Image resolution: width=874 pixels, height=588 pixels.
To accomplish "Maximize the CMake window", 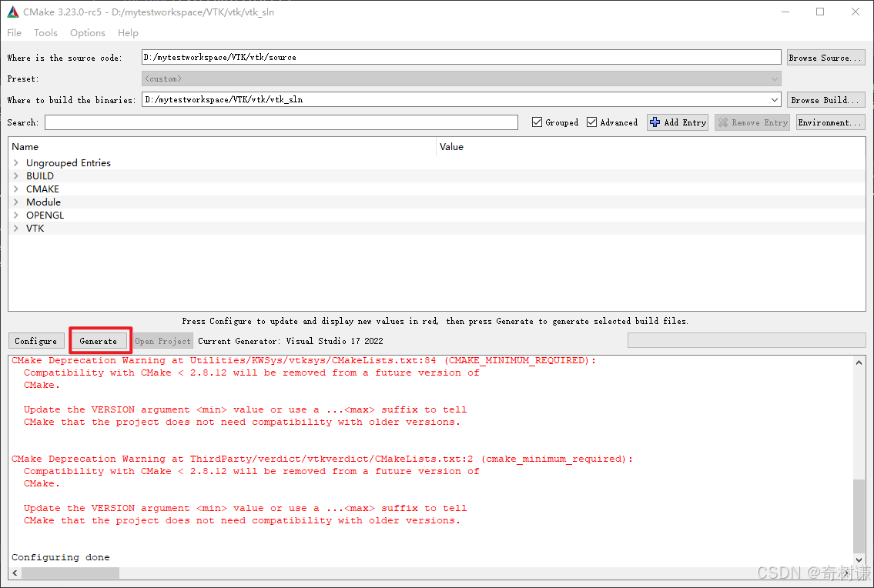I will 820,12.
